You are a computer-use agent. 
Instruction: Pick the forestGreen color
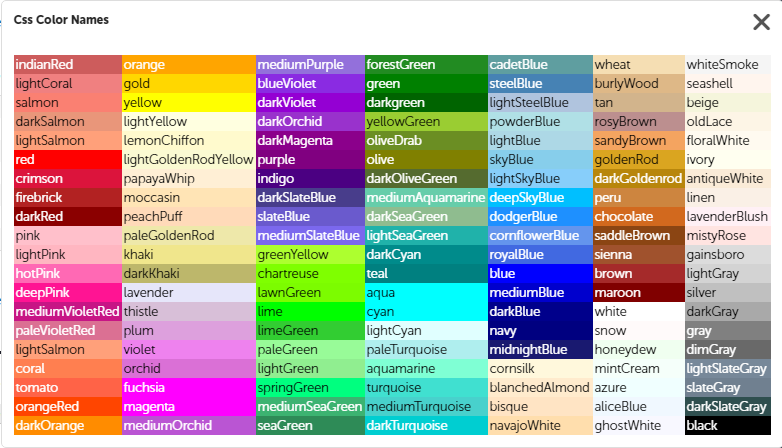click(x=426, y=65)
